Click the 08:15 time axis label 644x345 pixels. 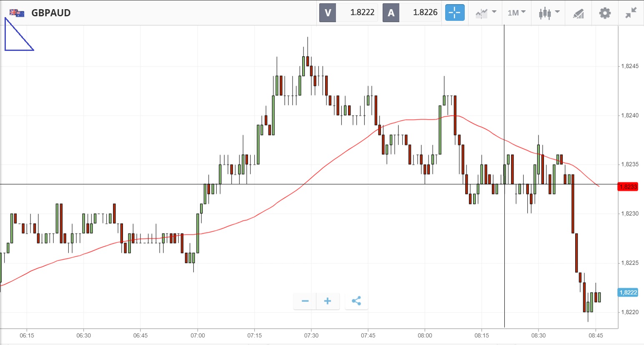pos(481,335)
